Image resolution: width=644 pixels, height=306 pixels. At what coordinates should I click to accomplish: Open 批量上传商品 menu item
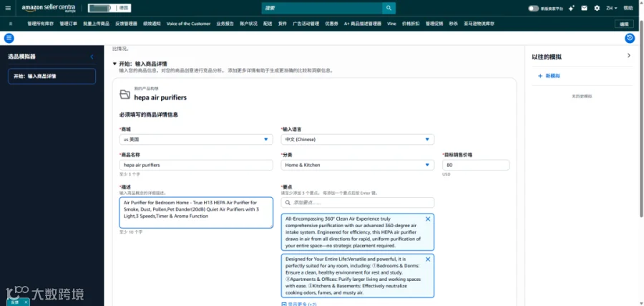click(x=96, y=24)
